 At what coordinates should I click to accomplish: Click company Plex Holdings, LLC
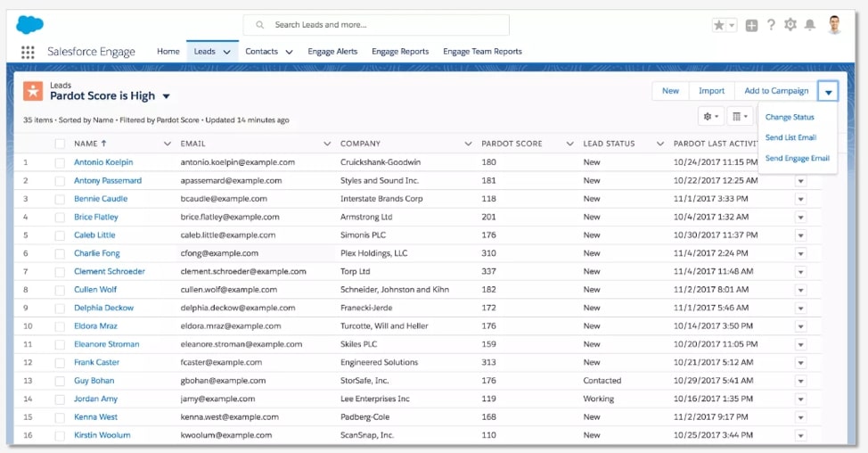[373, 253]
